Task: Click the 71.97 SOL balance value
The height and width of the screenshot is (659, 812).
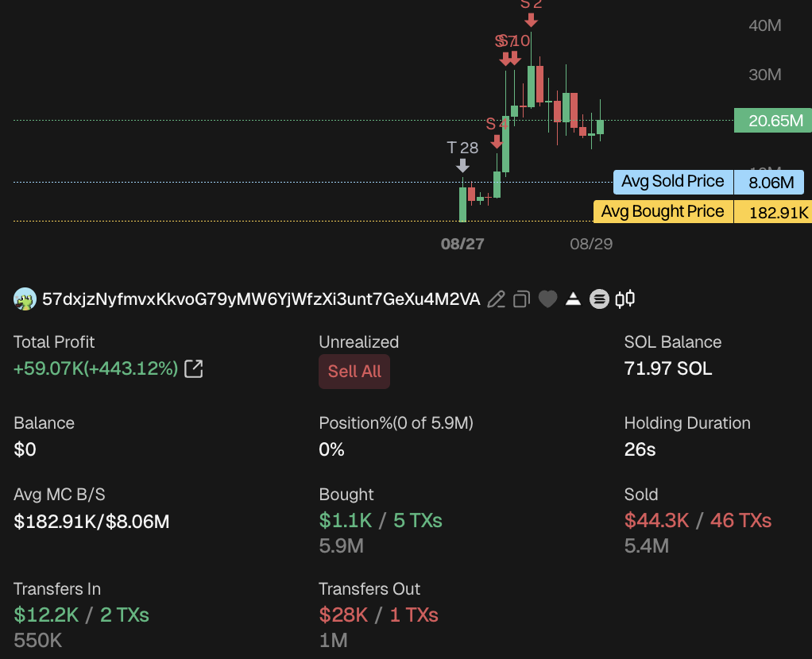Action: click(x=668, y=368)
